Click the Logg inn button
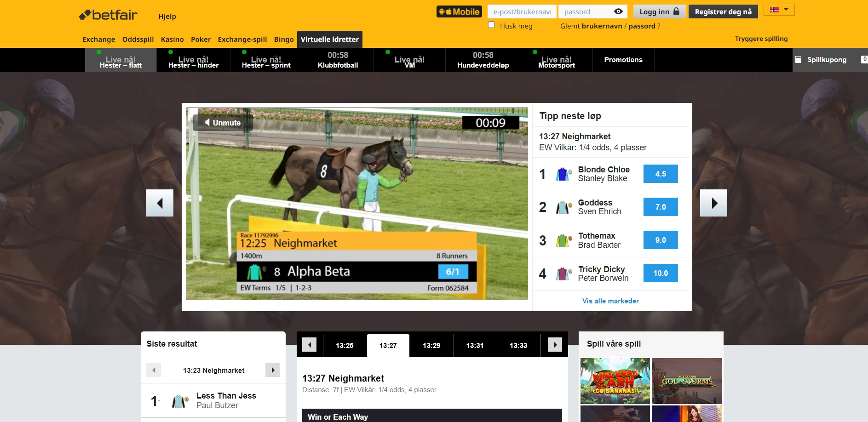Viewport: 868px width, 422px height. (659, 11)
